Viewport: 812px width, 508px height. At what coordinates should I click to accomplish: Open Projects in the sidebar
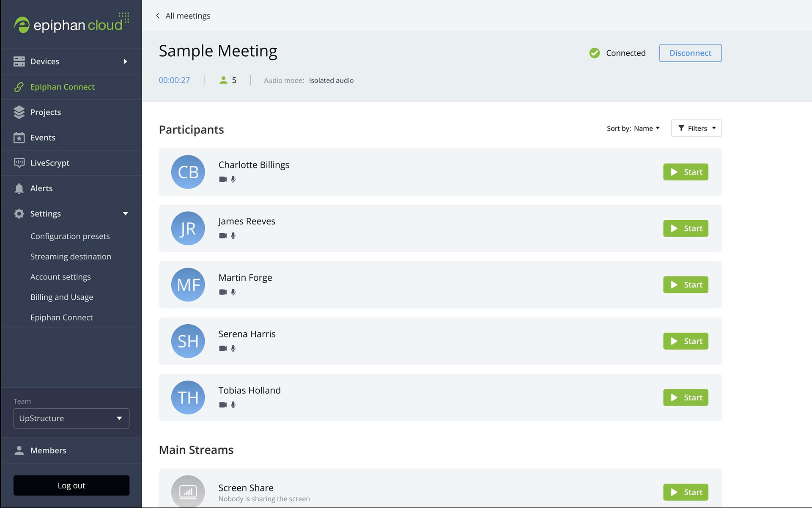tap(71, 112)
